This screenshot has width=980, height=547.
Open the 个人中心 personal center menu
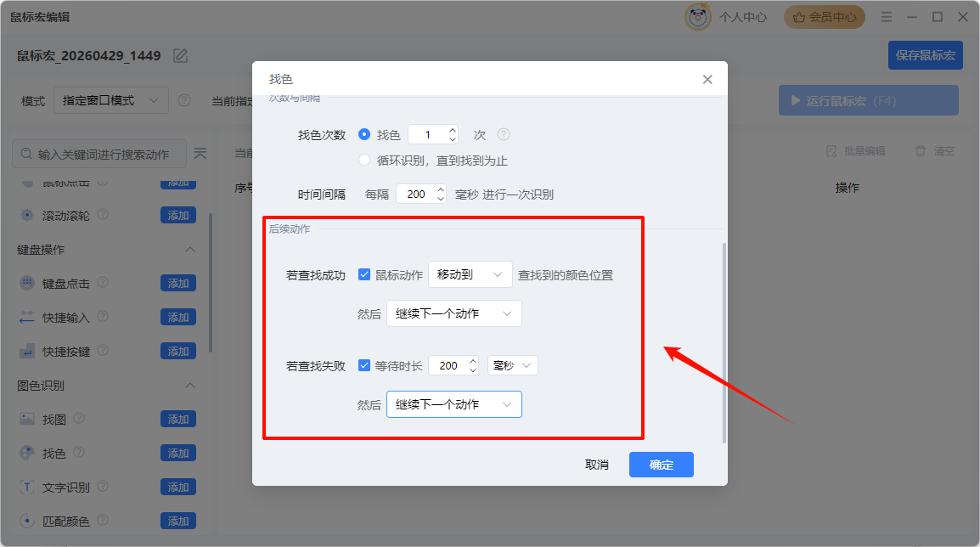point(742,16)
